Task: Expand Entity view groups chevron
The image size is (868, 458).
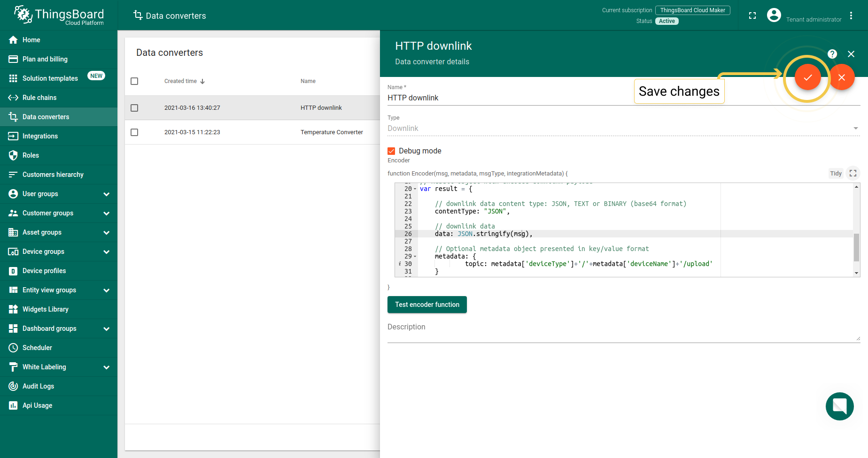Action: click(x=107, y=290)
